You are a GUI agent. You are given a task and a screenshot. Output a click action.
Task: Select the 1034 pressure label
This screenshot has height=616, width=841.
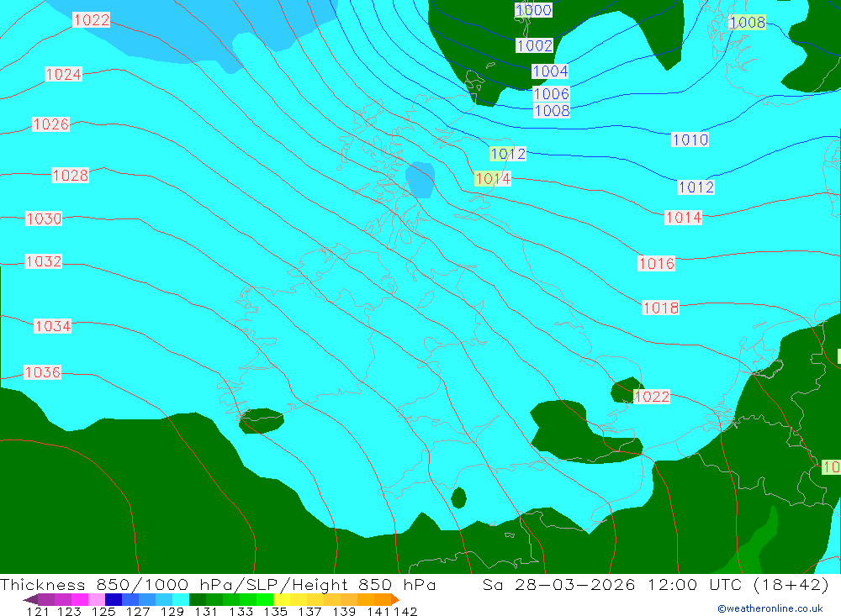click(52, 326)
